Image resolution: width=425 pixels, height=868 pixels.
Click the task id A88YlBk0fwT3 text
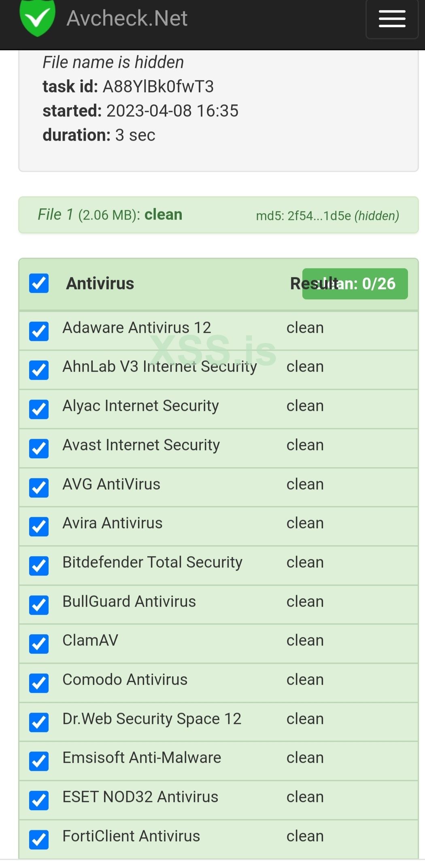click(158, 87)
